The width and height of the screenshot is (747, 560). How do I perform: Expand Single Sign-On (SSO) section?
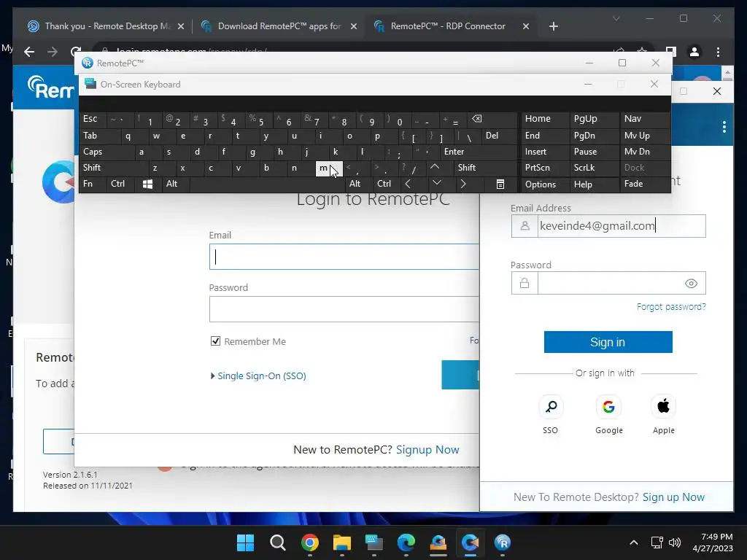tap(258, 376)
